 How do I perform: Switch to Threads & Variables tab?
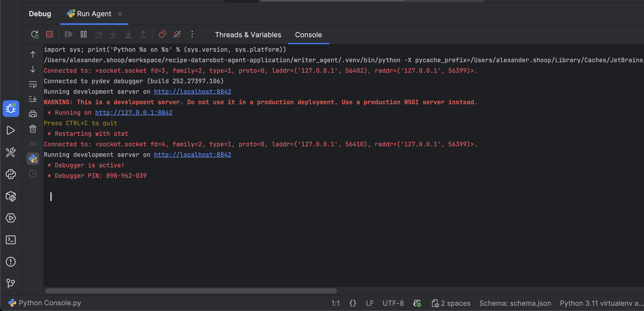248,35
